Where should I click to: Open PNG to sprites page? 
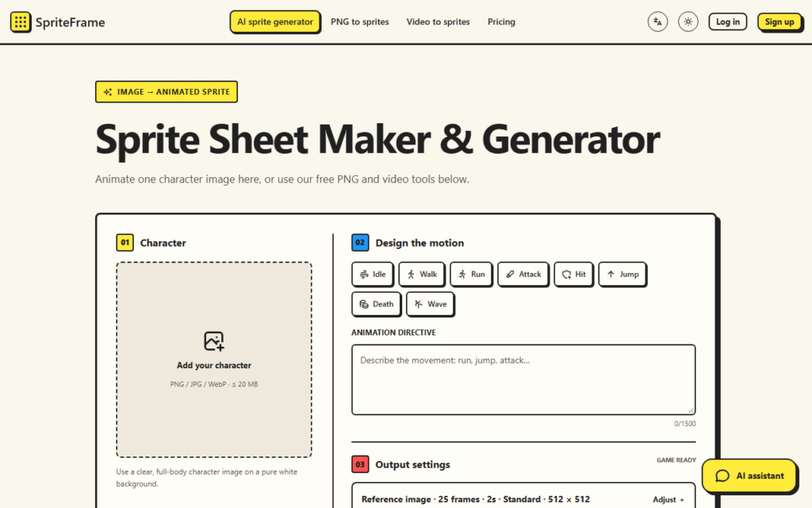(x=360, y=21)
